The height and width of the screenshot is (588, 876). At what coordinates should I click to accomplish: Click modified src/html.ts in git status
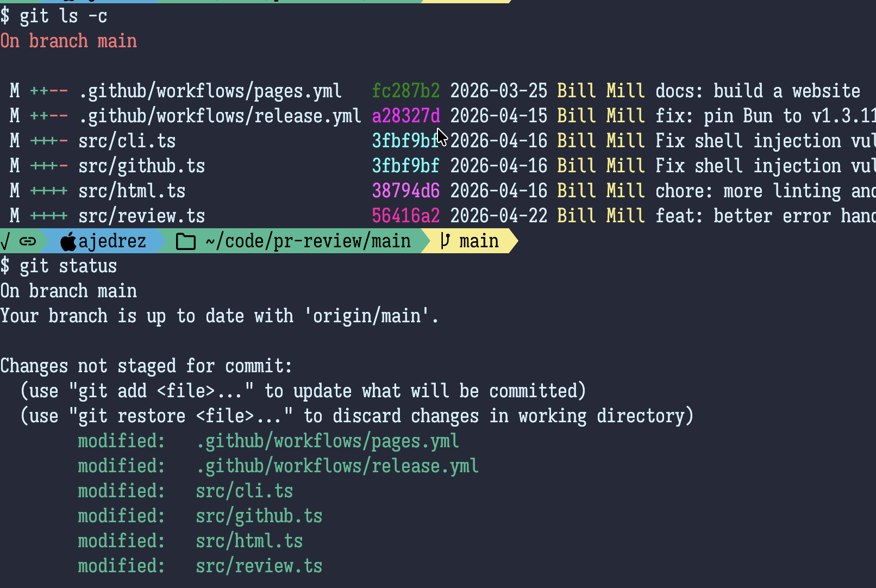190,541
